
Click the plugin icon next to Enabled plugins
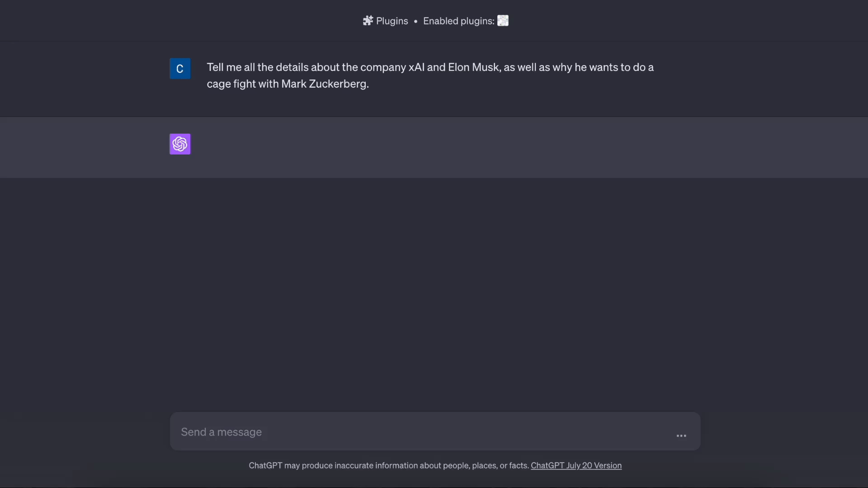coord(503,20)
